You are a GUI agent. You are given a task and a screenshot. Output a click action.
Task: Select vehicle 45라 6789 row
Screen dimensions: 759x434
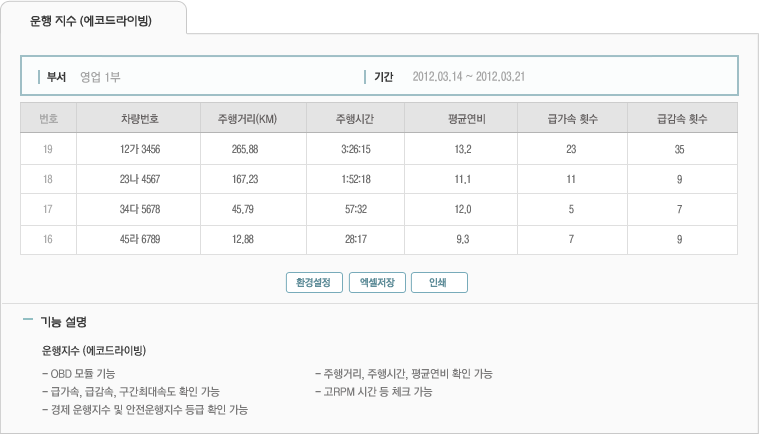pos(139,240)
